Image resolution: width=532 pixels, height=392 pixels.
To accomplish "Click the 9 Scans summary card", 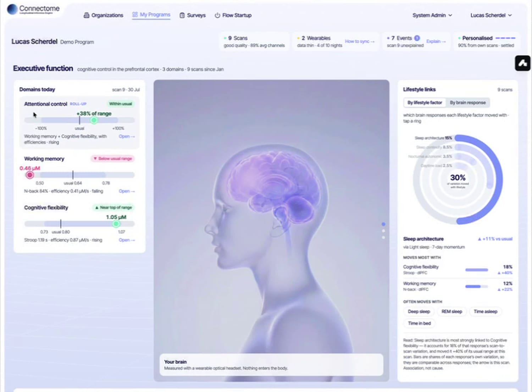I will [254, 42].
